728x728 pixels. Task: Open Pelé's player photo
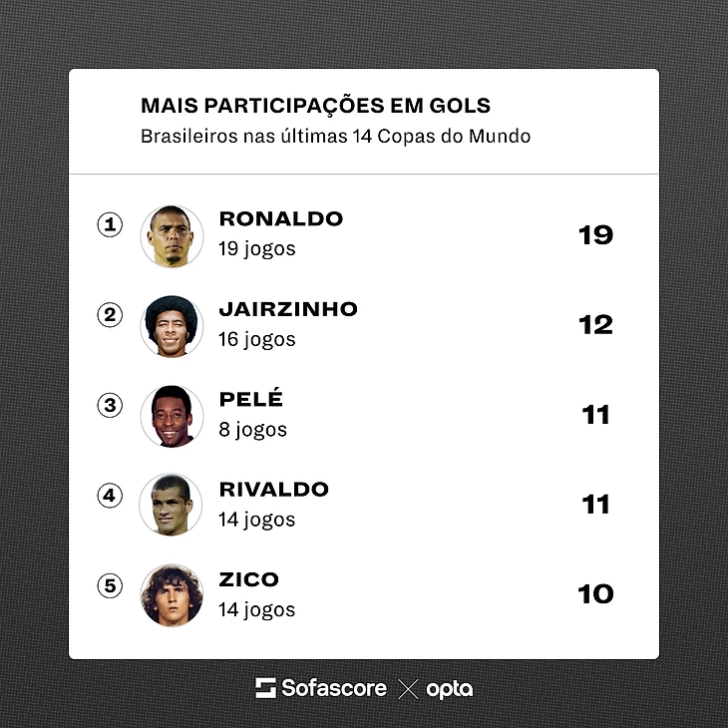(172, 417)
